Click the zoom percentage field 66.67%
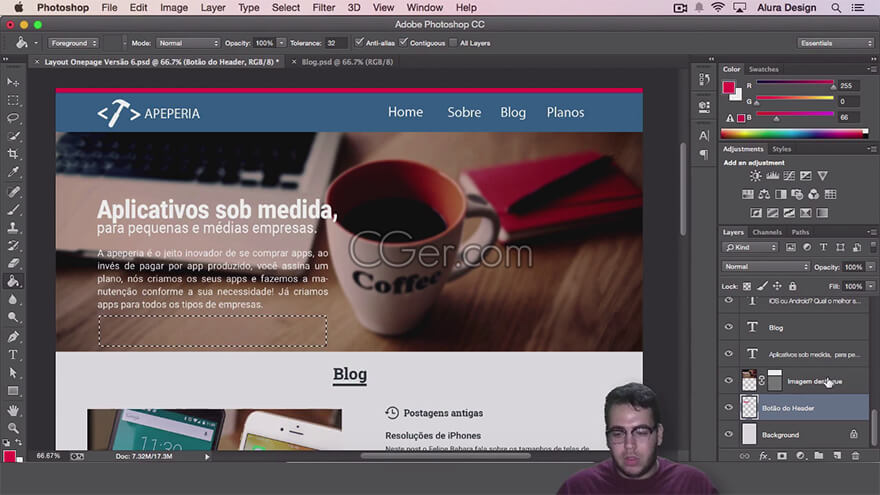 (48, 456)
